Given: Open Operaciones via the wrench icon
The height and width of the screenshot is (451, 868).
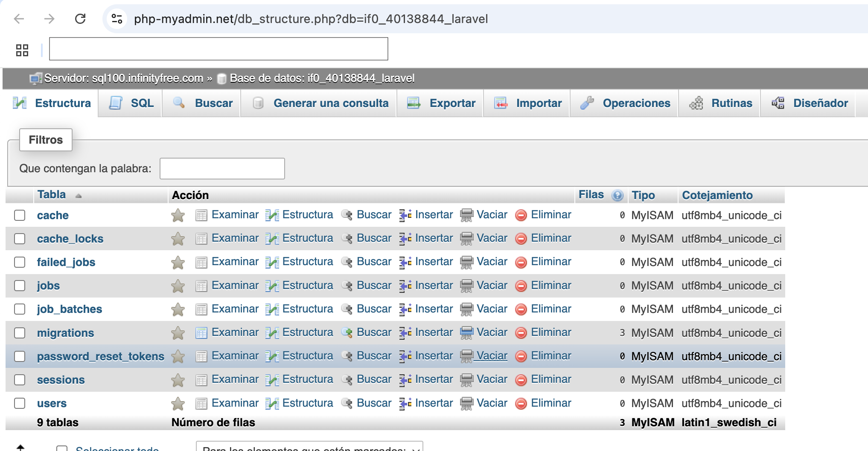Looking at the screenshot, I should click(588, 103).
